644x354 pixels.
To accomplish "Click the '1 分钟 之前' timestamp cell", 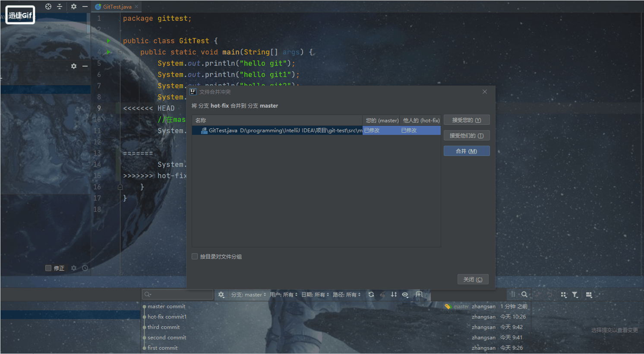I will [x=514, y=306].
